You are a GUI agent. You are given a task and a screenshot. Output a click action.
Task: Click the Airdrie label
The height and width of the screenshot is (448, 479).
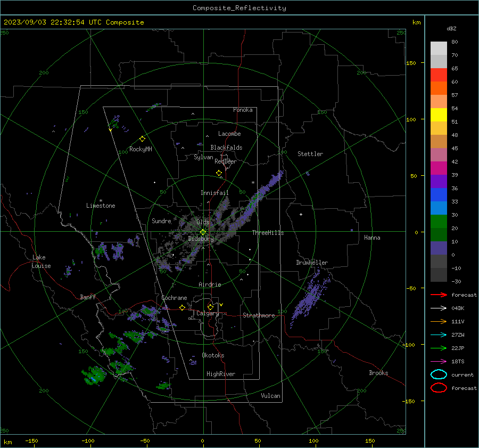tap(210, 284)
